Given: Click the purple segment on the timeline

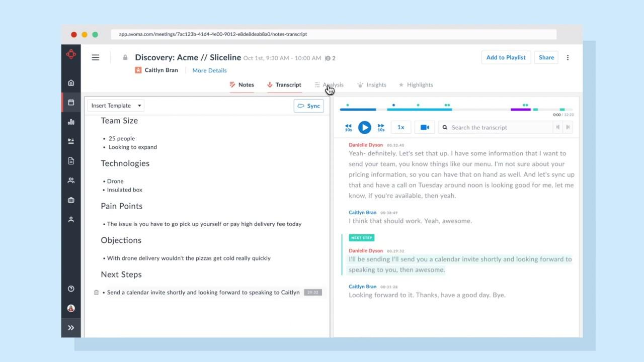Looking at the screenshot, I should 521,110.
